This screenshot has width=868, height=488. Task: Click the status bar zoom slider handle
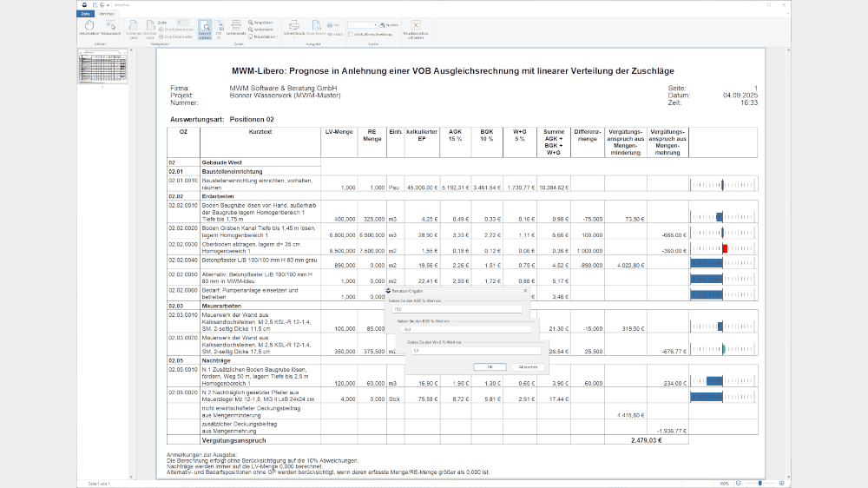pyautogui.click(x=760, y=484)
